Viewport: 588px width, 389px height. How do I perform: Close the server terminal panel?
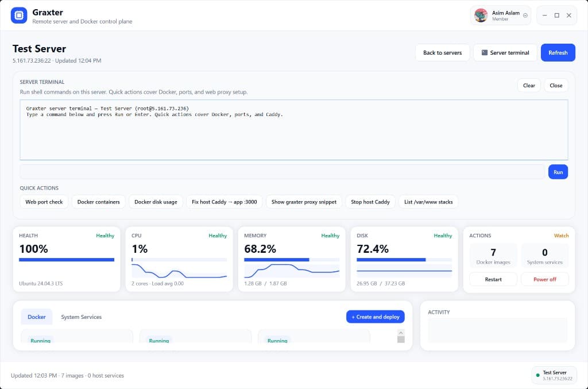pos(556,86)
